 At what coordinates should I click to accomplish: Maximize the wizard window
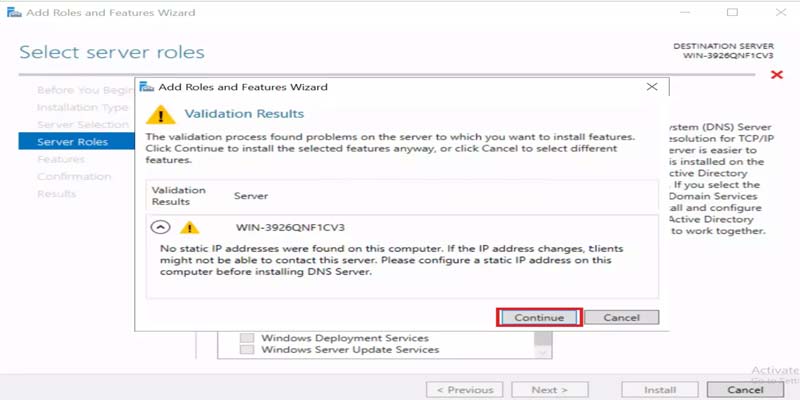(732, 12)
